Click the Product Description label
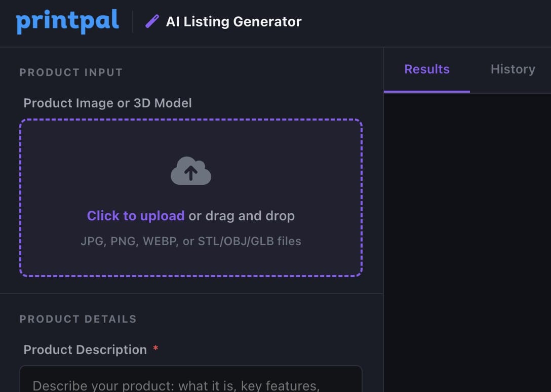 [85, 349]
